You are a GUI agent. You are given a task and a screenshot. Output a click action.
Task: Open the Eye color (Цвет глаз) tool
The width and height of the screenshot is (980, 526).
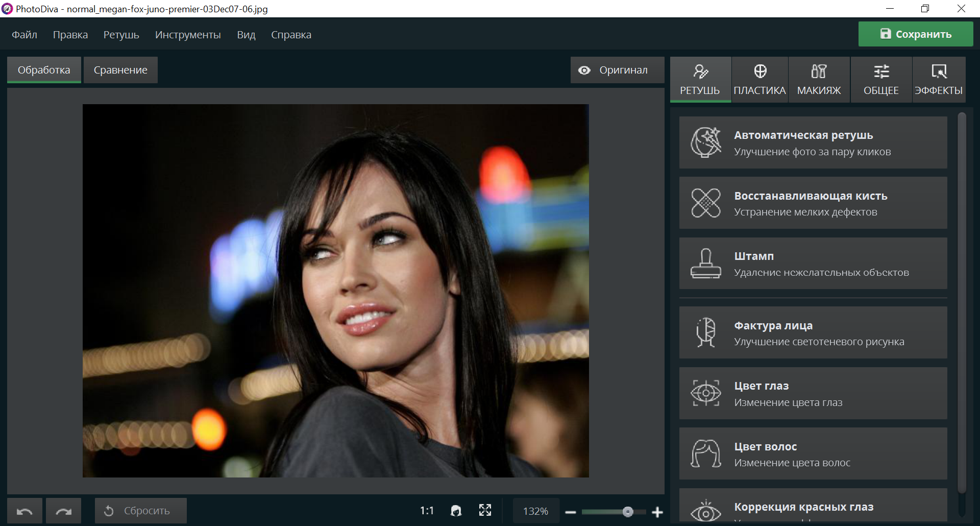point(813,393)
